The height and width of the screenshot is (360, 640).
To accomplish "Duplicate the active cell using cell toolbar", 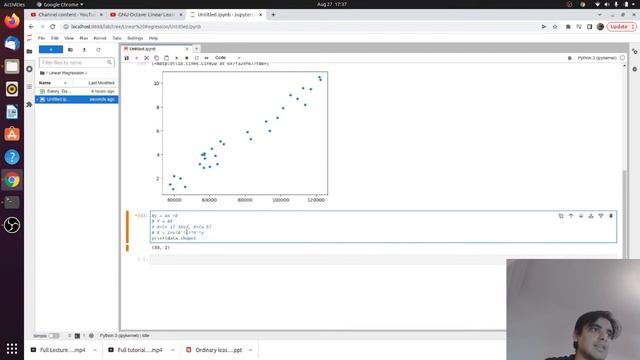I will 561,216.
